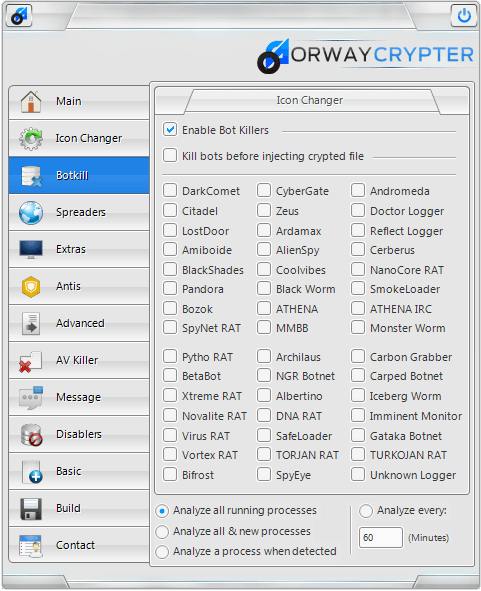Tick the TURKOJAN RAT checkbox
481x591 pixels.
(x=358, y=454)
